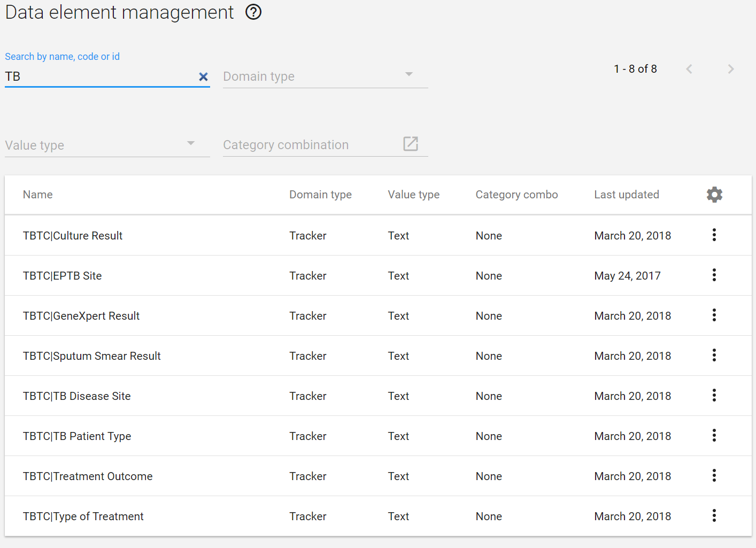Open actions menu for TBTC|EPTB Site
Screen dimensions: 756x548
coord(714,275)
